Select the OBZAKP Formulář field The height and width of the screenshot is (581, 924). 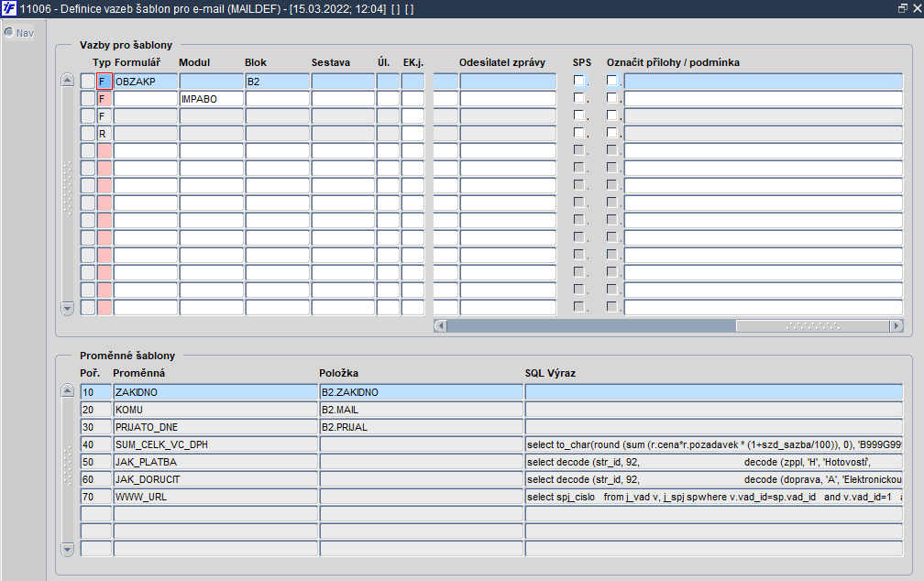pos(145,81)
